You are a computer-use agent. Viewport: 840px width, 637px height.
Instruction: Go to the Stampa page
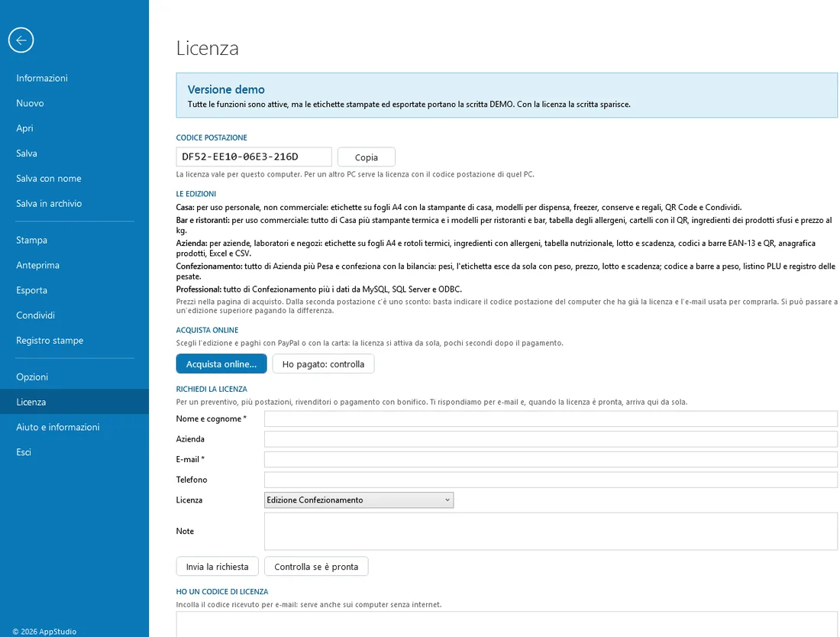pyautogui.click(x=75, y=240)
